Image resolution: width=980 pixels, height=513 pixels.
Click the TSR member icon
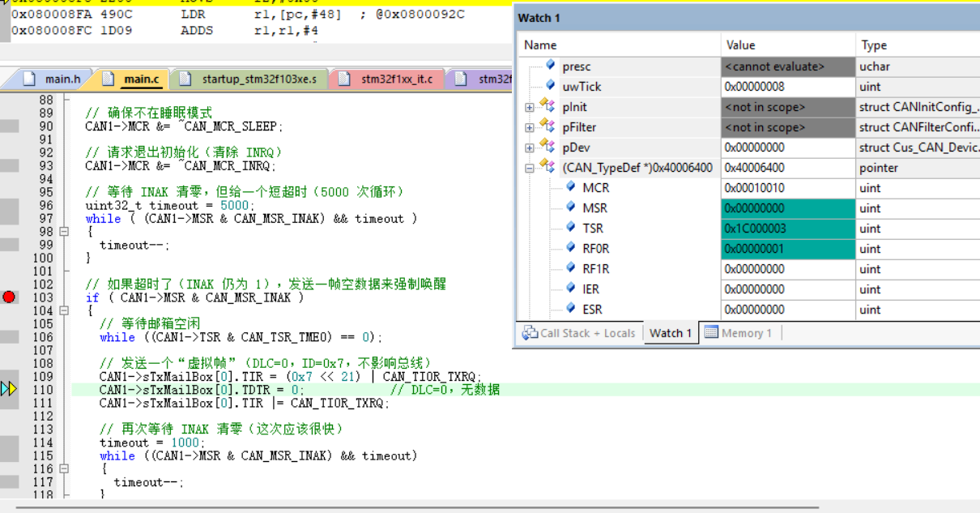569,228
